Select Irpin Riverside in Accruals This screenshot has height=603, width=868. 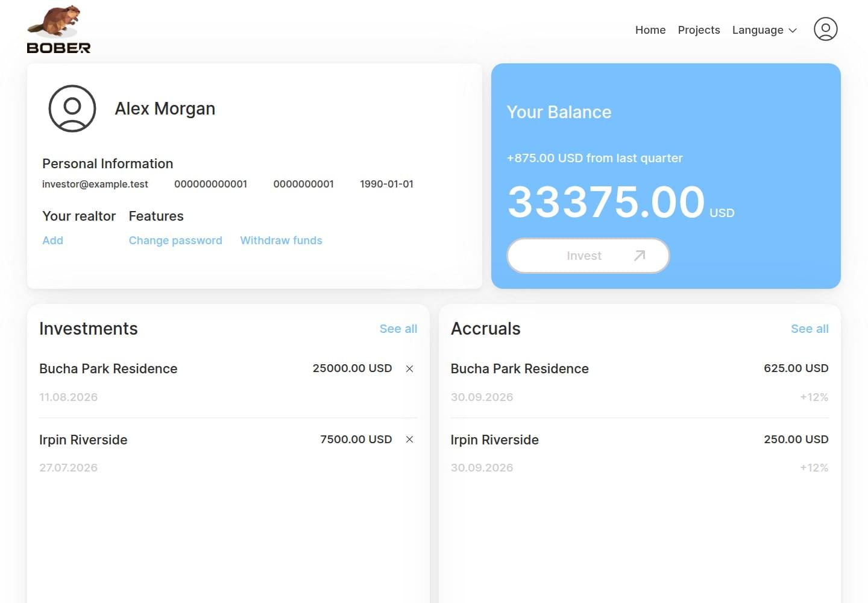click(495, 440)
